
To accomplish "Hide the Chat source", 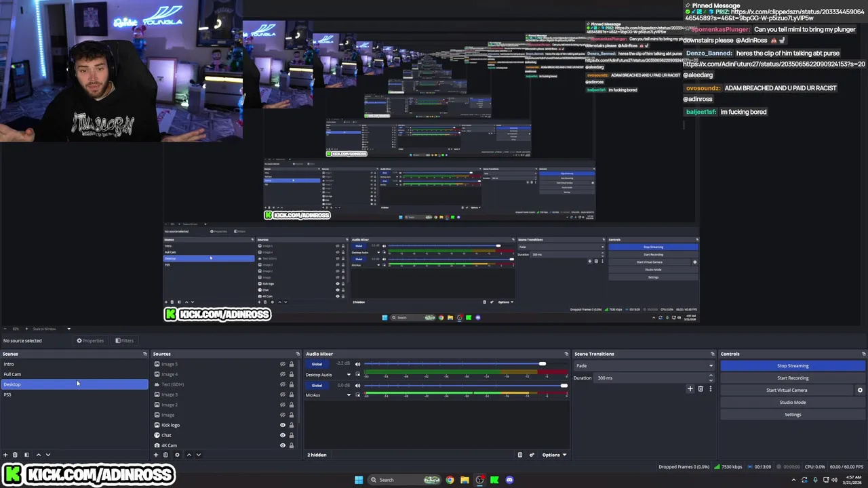I will point(283,435).
